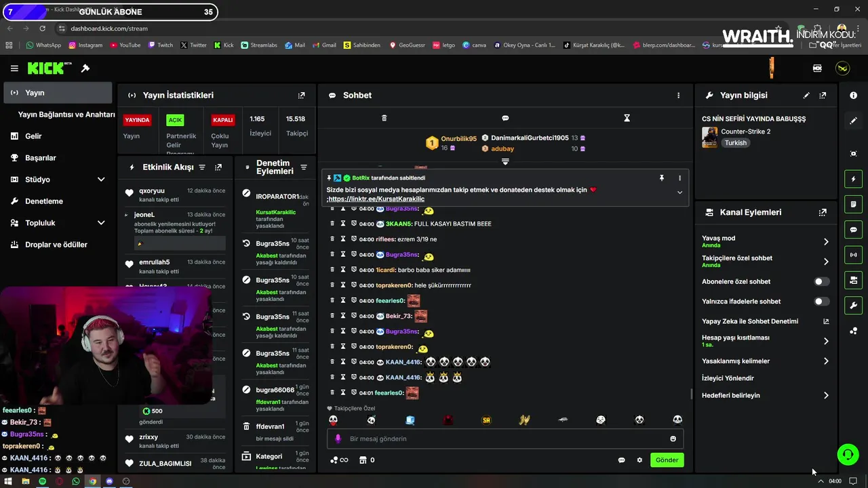868x488 pixels.
Task: Open the YouTube bookmark
Action: point(125,45)
